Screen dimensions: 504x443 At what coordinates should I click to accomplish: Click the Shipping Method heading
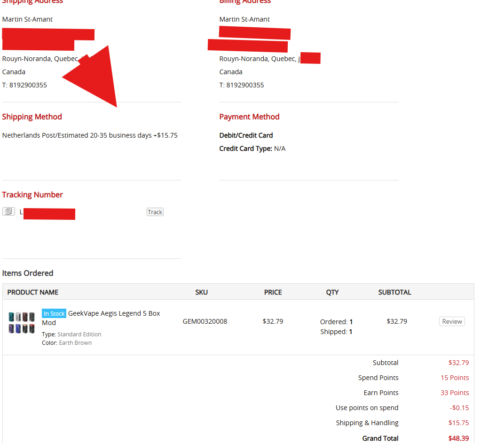coord(32,117)
